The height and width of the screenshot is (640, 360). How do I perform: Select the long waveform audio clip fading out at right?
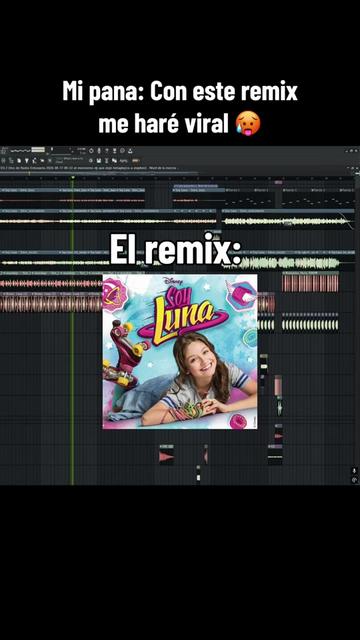(288, 221)
